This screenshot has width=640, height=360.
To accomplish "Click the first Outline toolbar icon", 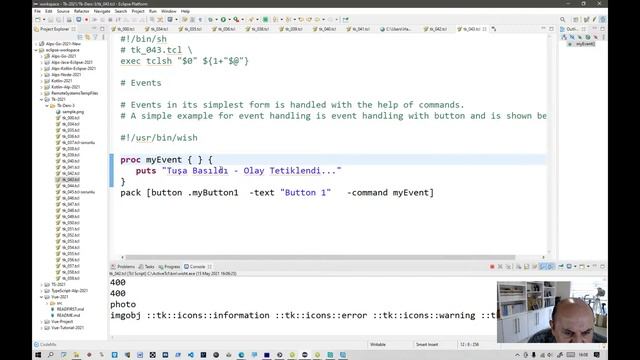I will 564,37.
